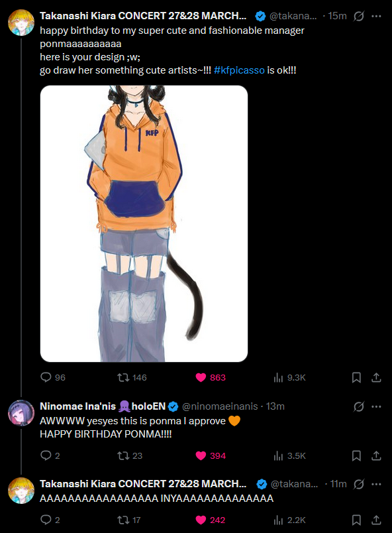Bookmark Kiara's ponma birthday tweet
Viewport: 392px width, 533px height.
[x=356, y=377]
